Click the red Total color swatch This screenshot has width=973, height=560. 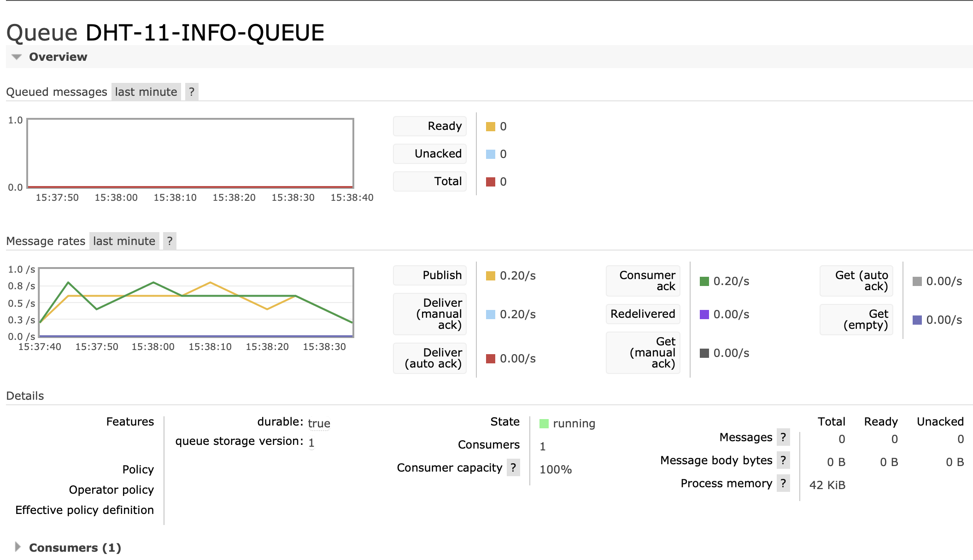(491, 182)
